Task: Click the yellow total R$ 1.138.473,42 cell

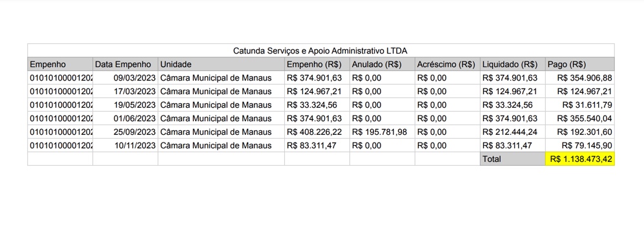Action: (x=580, y=159)
